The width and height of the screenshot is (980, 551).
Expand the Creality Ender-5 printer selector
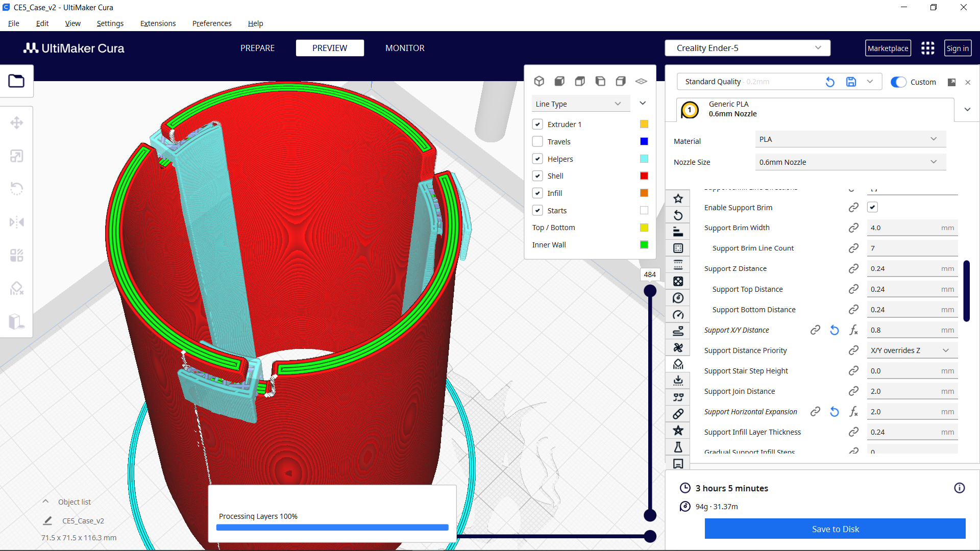(747, 47)
